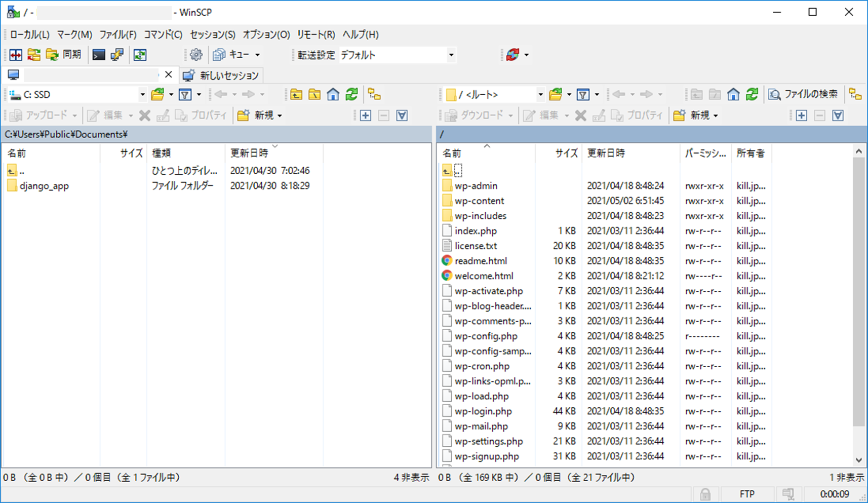868x503 pixels.
Task: Select the wp-config.php file
Action: click(486, 336)
